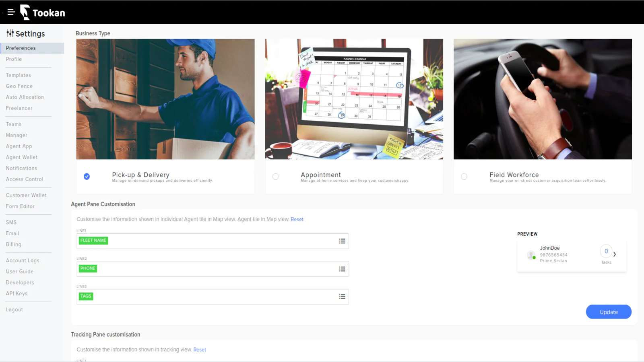Click the delivery man thumbnail image
This screenshot has width=644, height=362.
coord(165,99)
